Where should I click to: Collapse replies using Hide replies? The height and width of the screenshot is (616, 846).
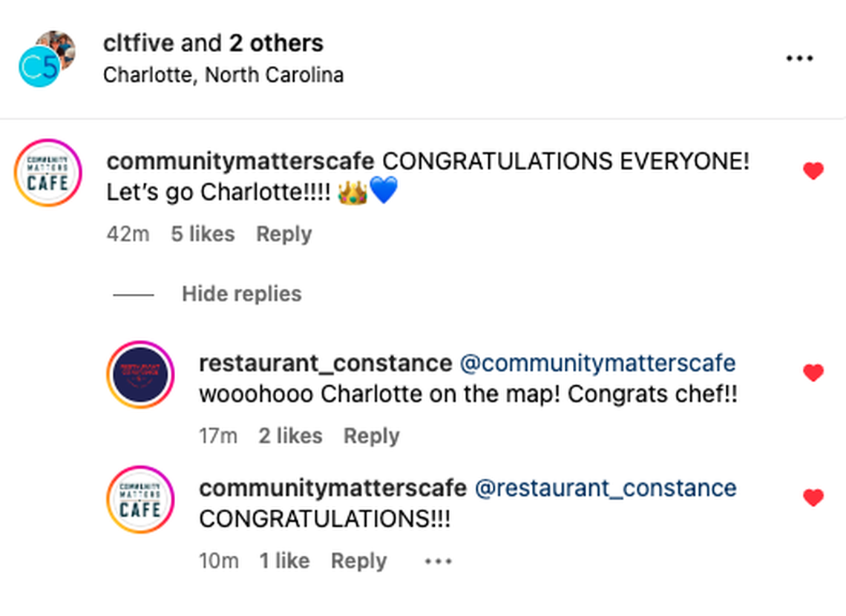(241, 294)
